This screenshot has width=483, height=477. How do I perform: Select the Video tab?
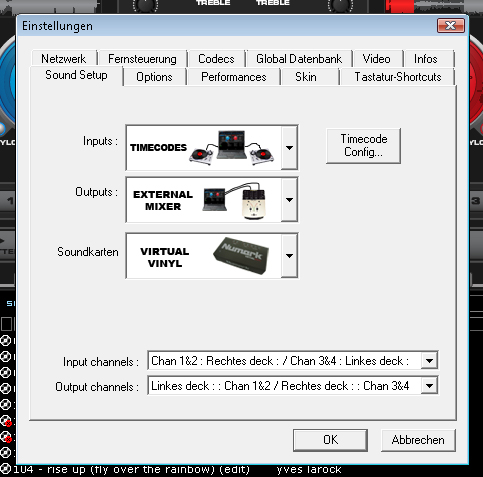tap(377, 59)
